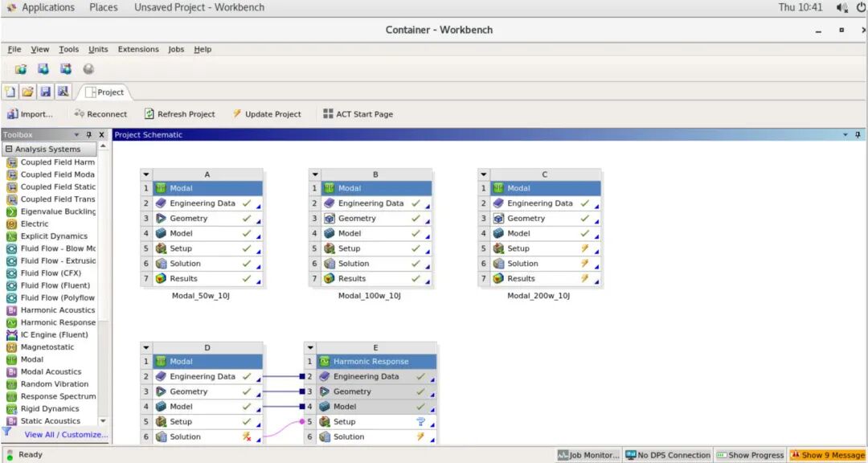Open the Units menu
The height and width of the screenshot is (463, 868).
(99, 49)
